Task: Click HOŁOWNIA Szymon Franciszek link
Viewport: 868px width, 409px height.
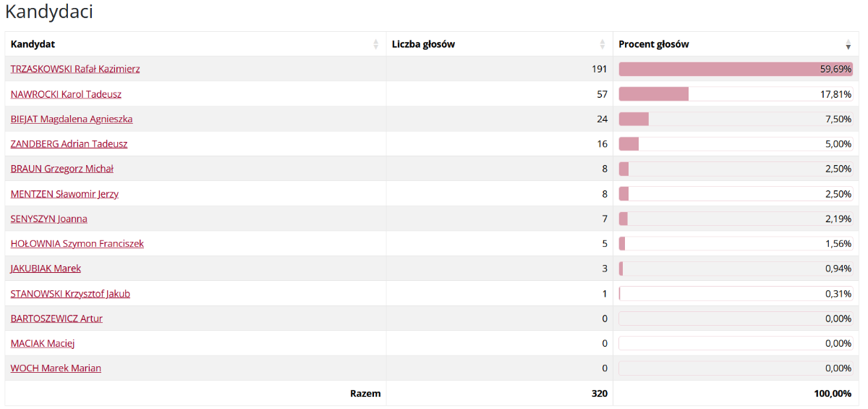Action: [x=77, y=244]
